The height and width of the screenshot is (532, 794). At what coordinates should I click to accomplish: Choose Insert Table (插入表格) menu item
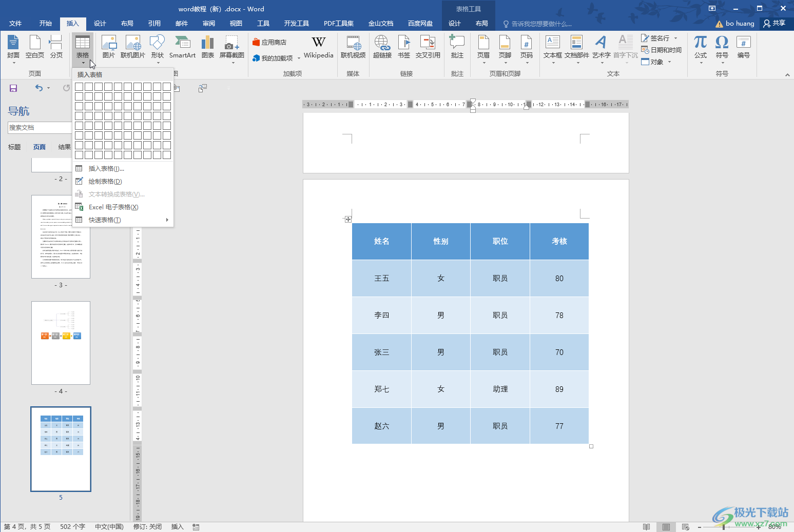pyautogui.click(x=123, y=169)
